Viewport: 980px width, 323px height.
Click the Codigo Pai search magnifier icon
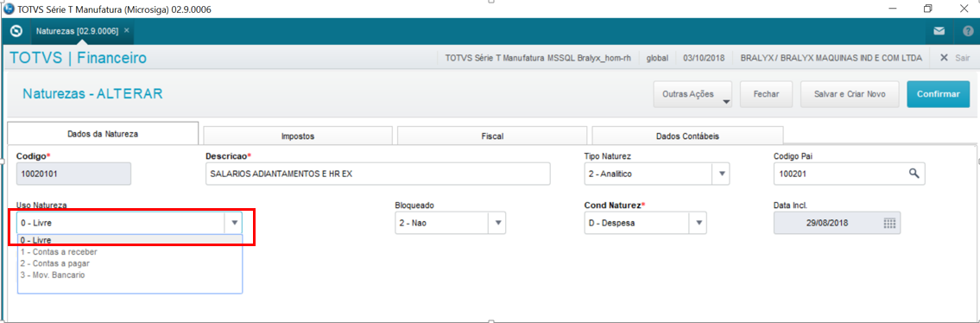pos(914,174)
